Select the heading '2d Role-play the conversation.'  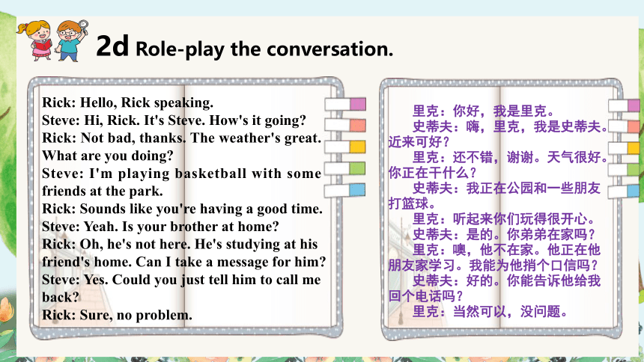pyautogui.click(x=244, y=47)
